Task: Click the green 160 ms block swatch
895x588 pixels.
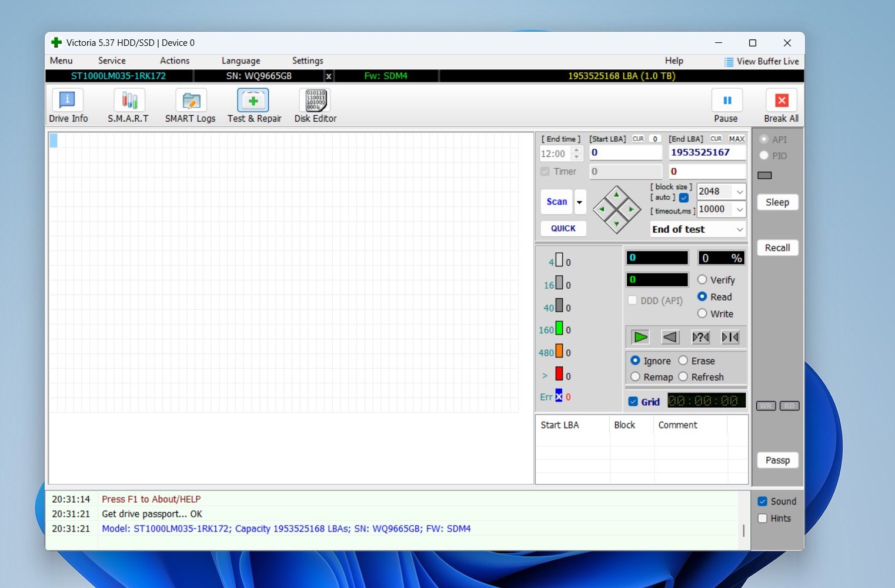Action: coord(559,328)
